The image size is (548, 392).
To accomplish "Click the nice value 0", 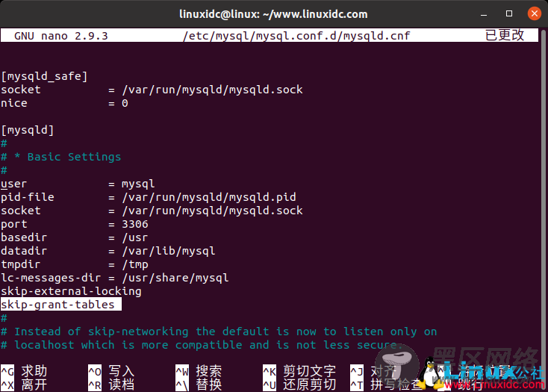I will pos(125,103).
